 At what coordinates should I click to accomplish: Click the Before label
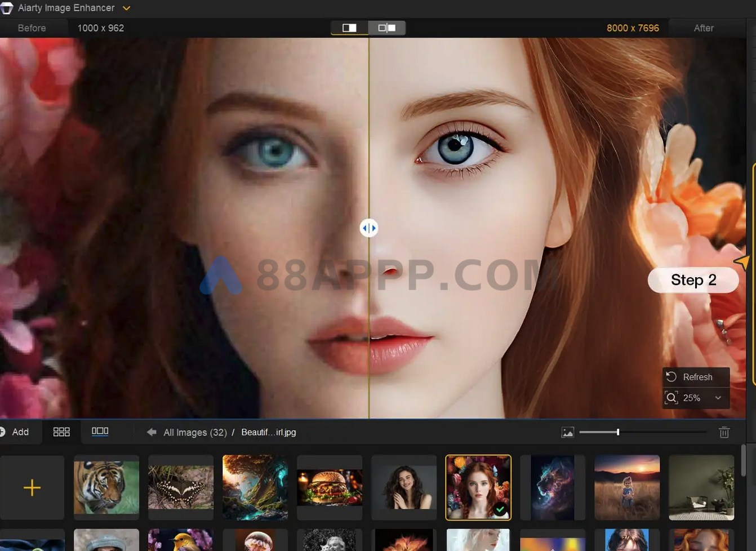click(x=32, y=28)
